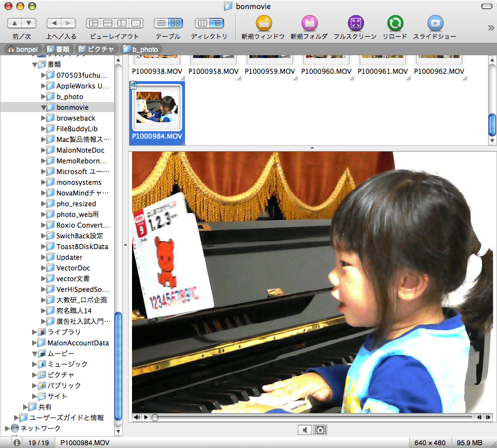The image size is (497, 448).
Task: Select the Toast8DiskData folder
Action: pos(82,246)
